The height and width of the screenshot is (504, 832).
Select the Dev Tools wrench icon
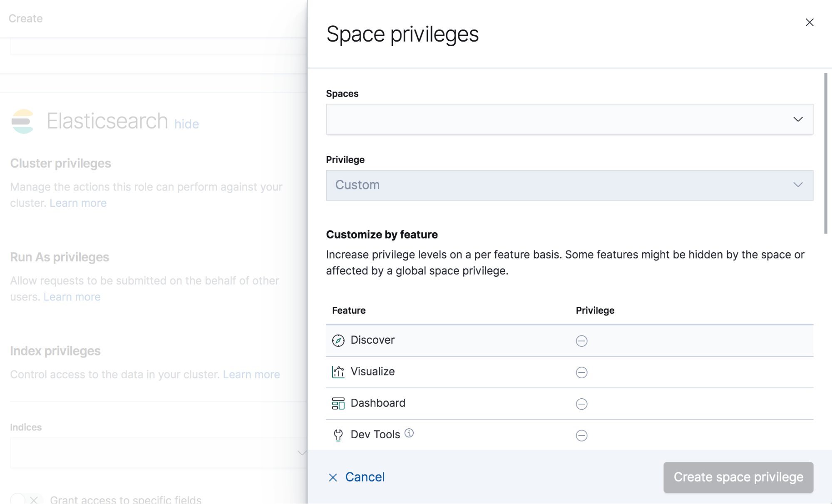pos(338,434)
